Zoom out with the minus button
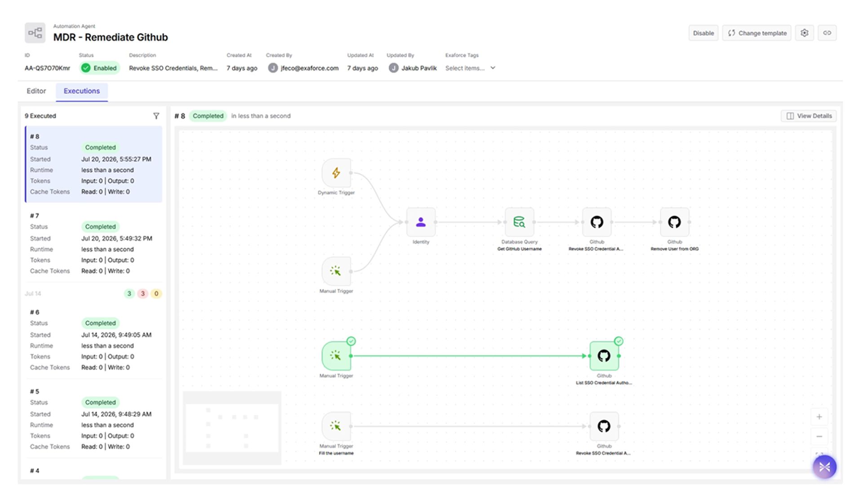This screenshot has width=863, height=504. coord(819,437)
